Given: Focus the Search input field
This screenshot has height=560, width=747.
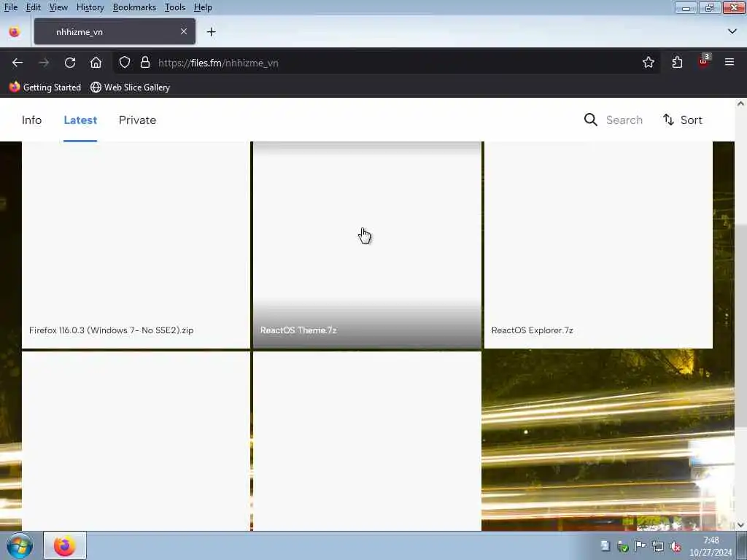Looking at the screenshot, I should coord(624,120).
